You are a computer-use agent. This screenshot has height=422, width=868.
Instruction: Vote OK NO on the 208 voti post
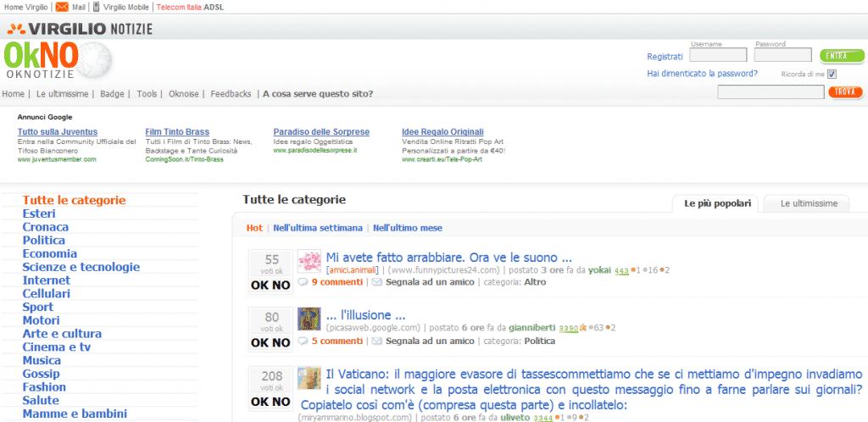click(x=270, y=402)
